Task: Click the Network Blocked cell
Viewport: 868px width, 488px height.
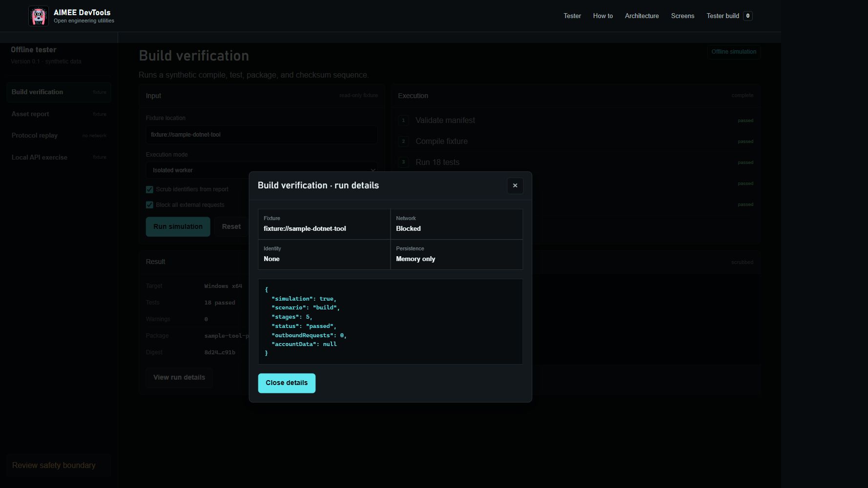Action: tap(456, 224)
